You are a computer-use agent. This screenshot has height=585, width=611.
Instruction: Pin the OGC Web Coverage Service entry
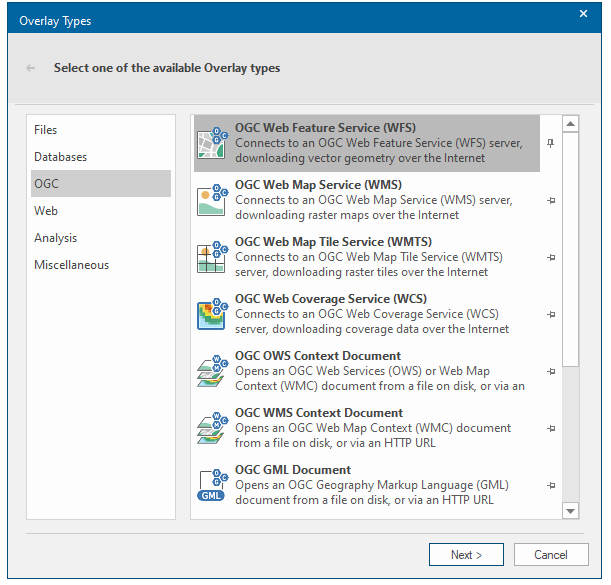click(550, 314)
